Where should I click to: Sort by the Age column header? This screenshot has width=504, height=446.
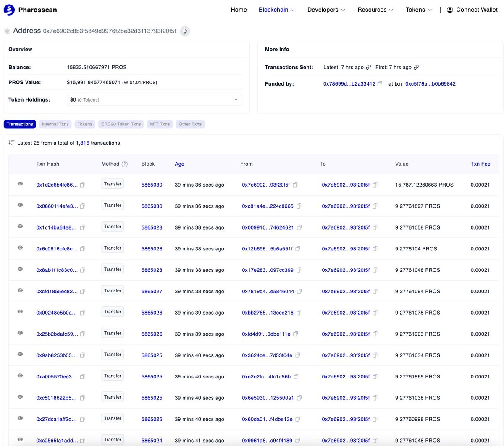click(179, 164)
